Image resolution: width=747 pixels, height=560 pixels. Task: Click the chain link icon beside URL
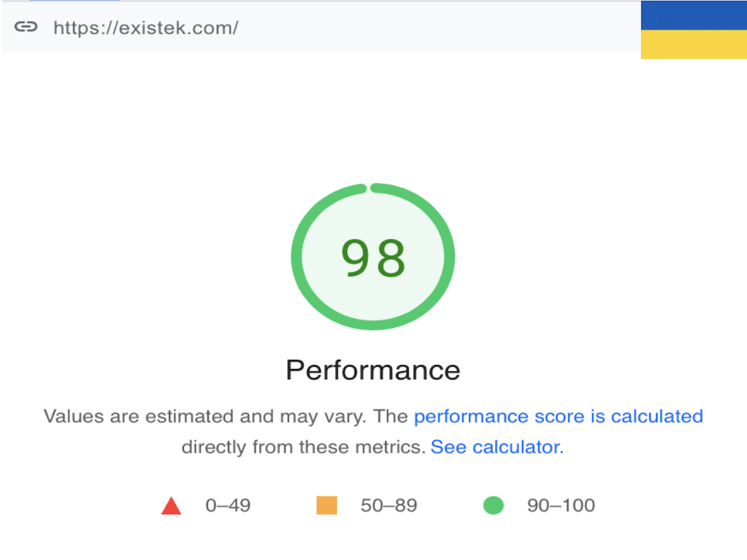(x=25, y=27)
